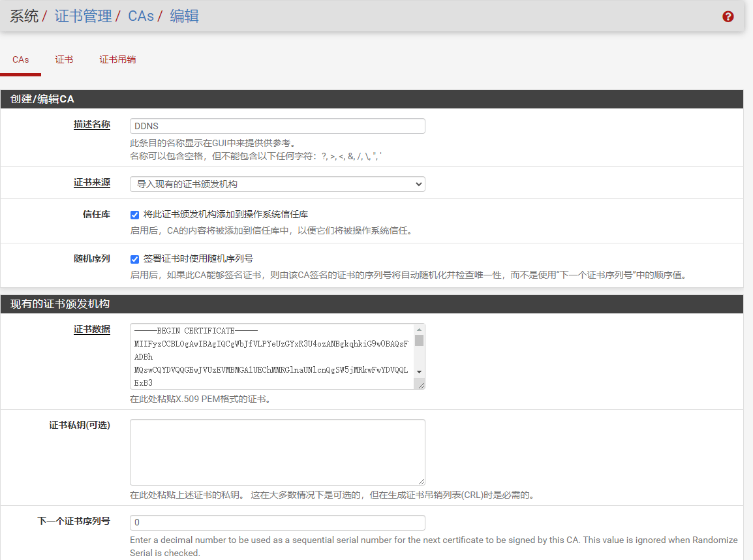
Task: Click the 编辑 breadcrumb link
Action: click(184, 16)
